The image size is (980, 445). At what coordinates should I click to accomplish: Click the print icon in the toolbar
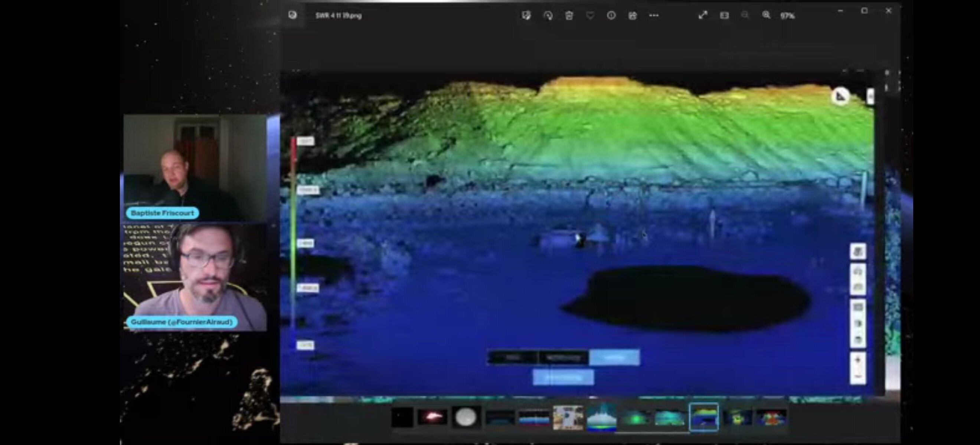[632, 15]
